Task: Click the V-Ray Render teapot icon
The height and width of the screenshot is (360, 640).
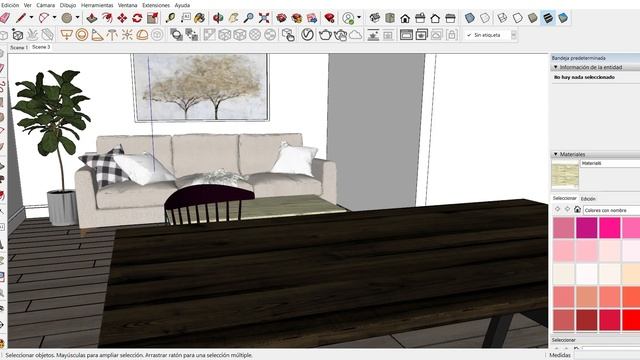Action: coord(325,35)
